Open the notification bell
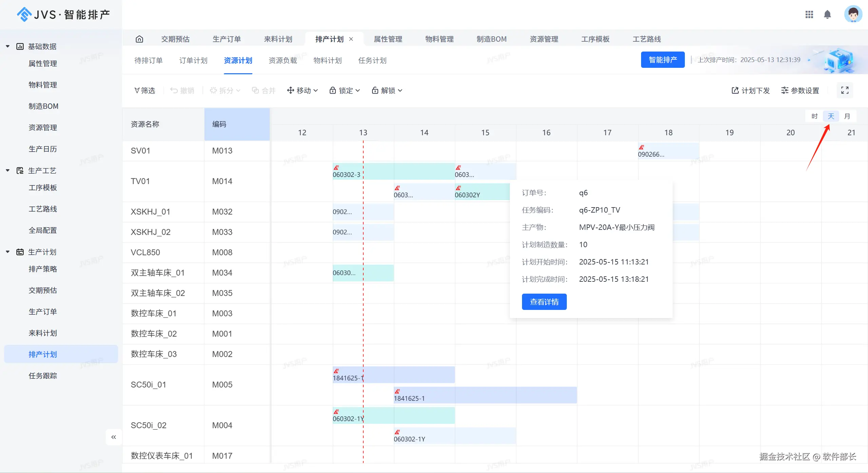The height and width of the screenshot is (473, 868). (x=827, y=15)
